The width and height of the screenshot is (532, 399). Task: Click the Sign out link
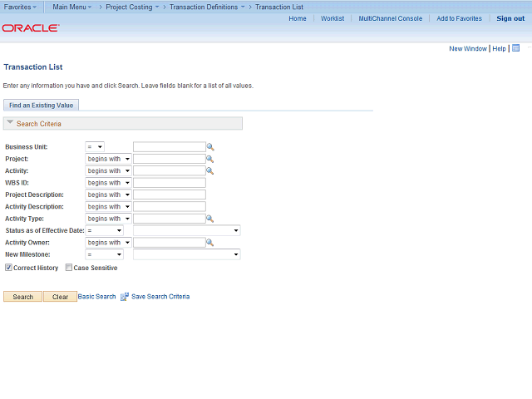pyautogui.click(x=510, y=18)
